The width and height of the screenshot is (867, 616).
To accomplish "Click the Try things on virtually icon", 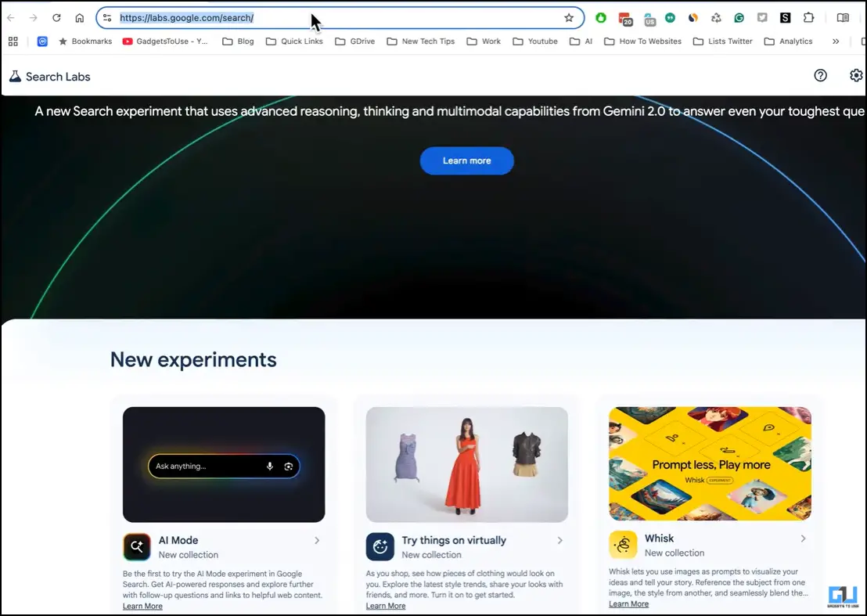I will (x=380, y=547).
